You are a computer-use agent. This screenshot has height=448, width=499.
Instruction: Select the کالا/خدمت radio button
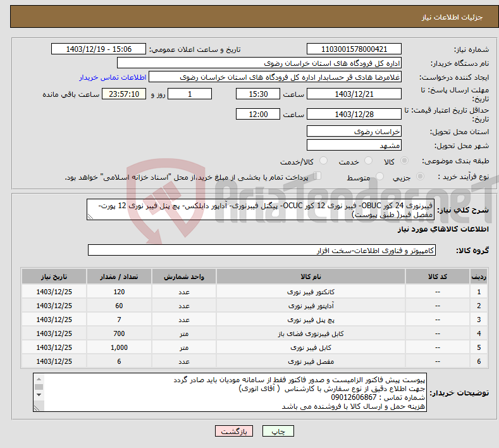[323, 161]
